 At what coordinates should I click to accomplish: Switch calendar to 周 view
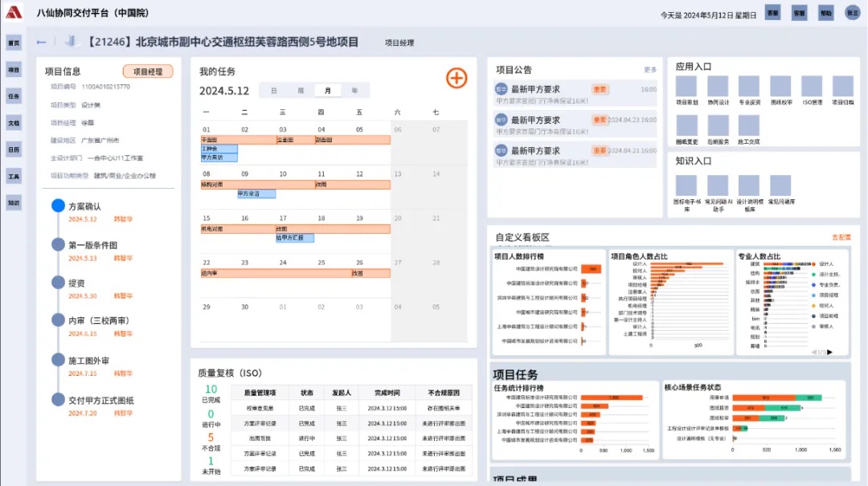[301, 91]
